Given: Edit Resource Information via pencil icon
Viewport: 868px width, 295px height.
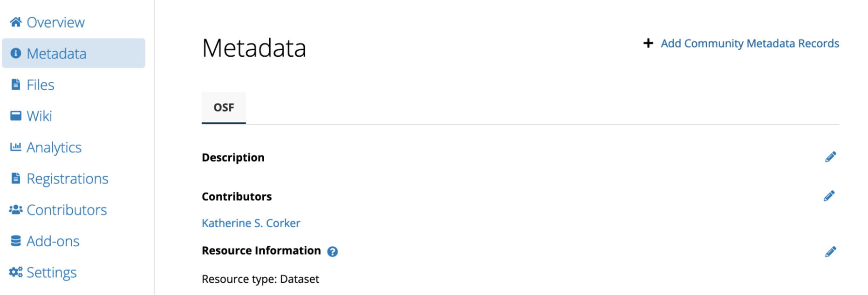Looking at the screenshot, I should 830,252.
